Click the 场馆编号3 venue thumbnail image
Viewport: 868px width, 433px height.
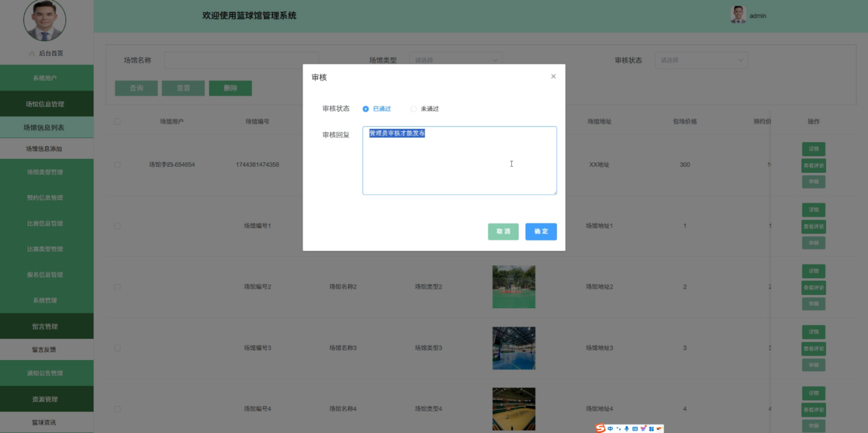514,348
